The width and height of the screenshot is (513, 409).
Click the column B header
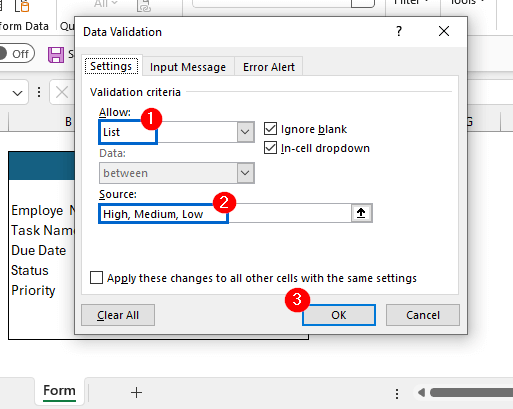[x=68, y=122]
